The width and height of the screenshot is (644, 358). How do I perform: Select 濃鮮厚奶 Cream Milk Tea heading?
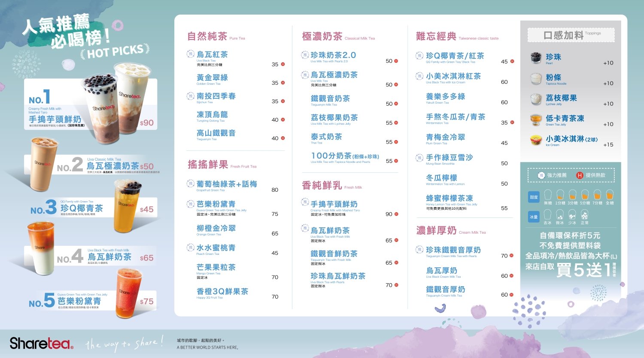pyautogui.click(x=451, y=231)
